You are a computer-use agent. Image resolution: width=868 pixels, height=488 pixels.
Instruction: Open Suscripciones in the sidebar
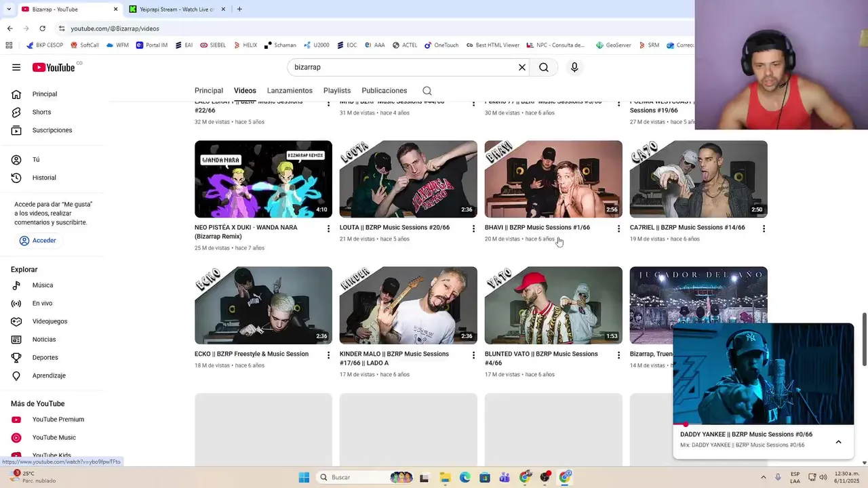pos(52,130)
